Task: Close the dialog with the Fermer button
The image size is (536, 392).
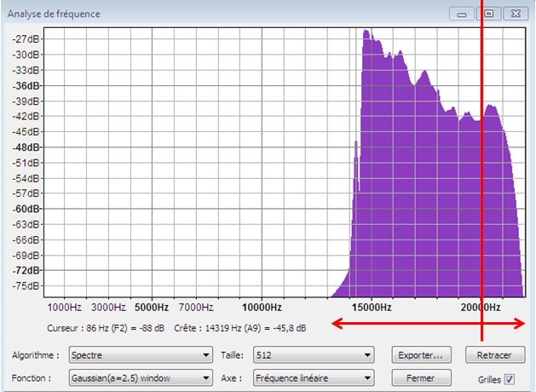Action: 420,378
